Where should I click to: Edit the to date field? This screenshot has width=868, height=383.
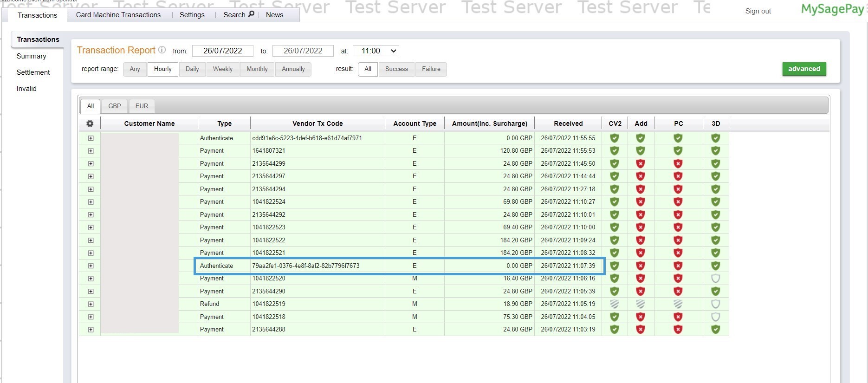pyautogui.click(x=303, y=51)
